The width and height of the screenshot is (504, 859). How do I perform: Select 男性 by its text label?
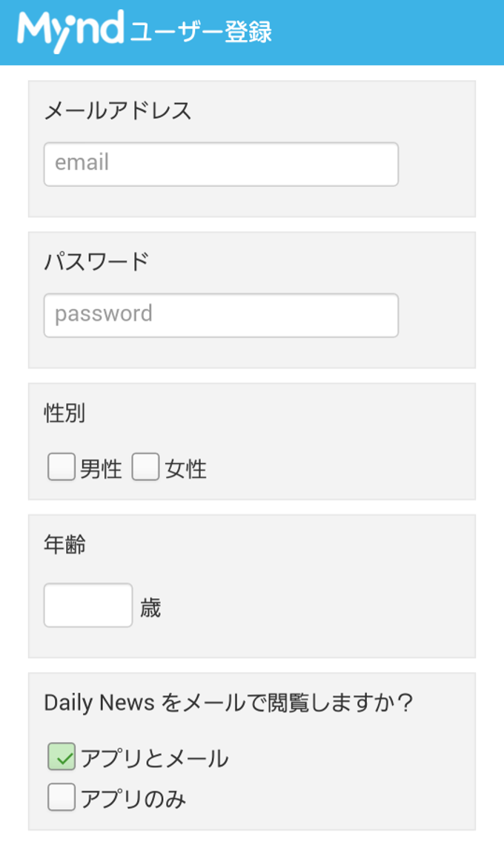coord(101,469)
